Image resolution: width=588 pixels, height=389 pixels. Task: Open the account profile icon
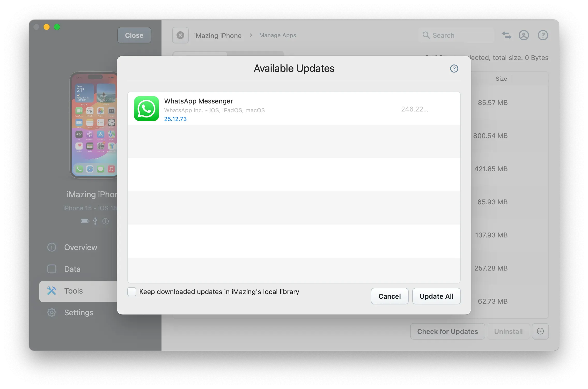tap(524, 35)
